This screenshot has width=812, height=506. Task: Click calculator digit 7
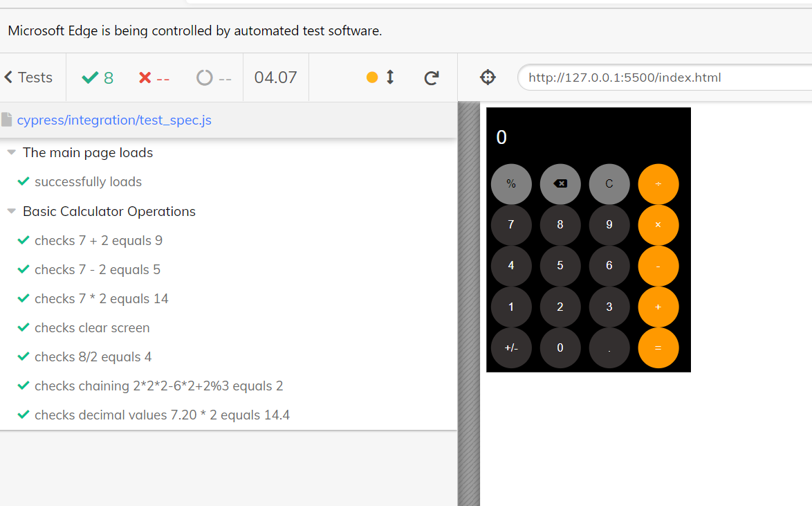pyautogui.click(x=511, y=225)
